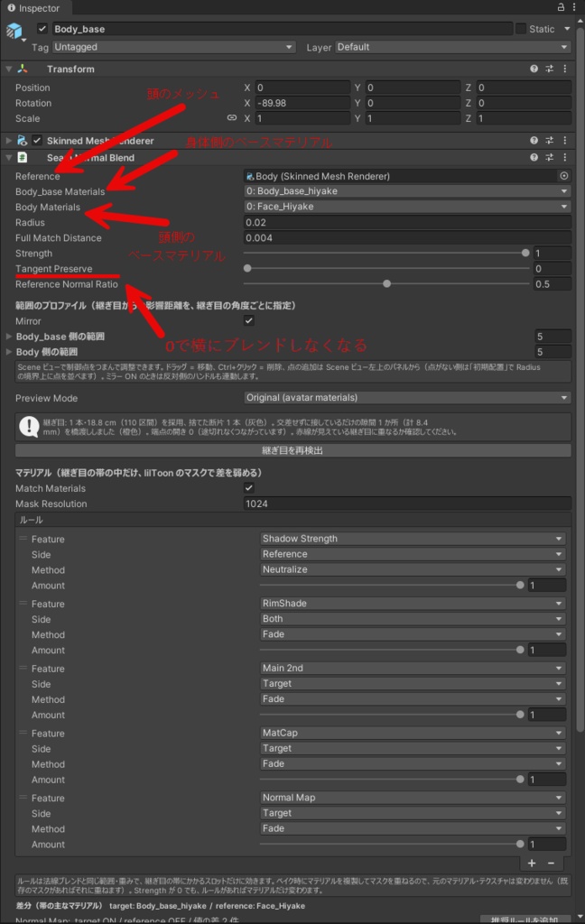
Task: Open the Seam Normal Blend help icon
Action: (534, 157)
